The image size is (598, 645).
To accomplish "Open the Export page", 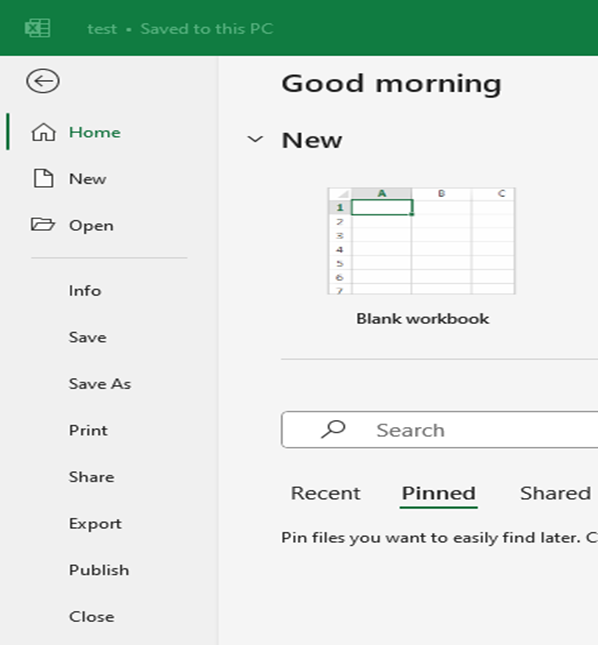I will [95, 524].
